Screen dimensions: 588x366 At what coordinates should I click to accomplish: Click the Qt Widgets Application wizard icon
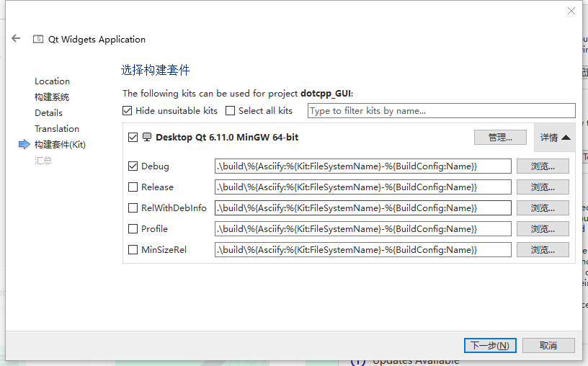[x=38, y=39]
